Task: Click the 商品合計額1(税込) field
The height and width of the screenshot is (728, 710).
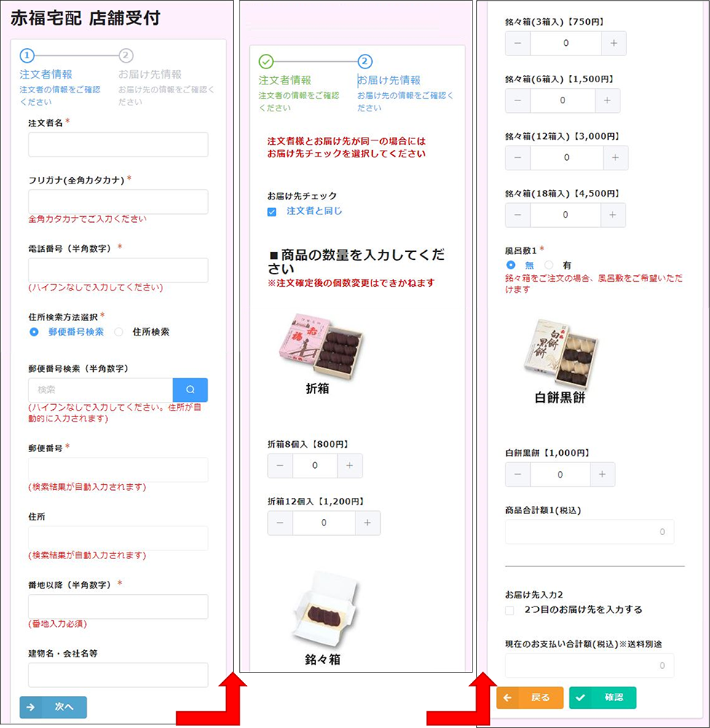Action: click(x=589, y=531)
